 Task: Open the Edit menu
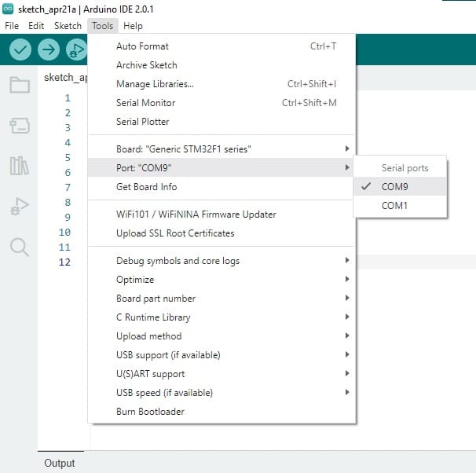click(36, 26)
